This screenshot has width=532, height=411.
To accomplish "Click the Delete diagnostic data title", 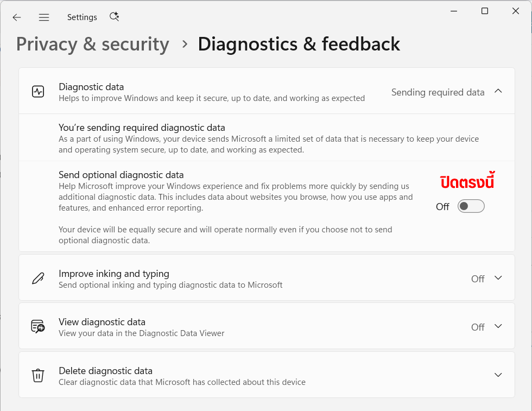I will coord(105,371).
